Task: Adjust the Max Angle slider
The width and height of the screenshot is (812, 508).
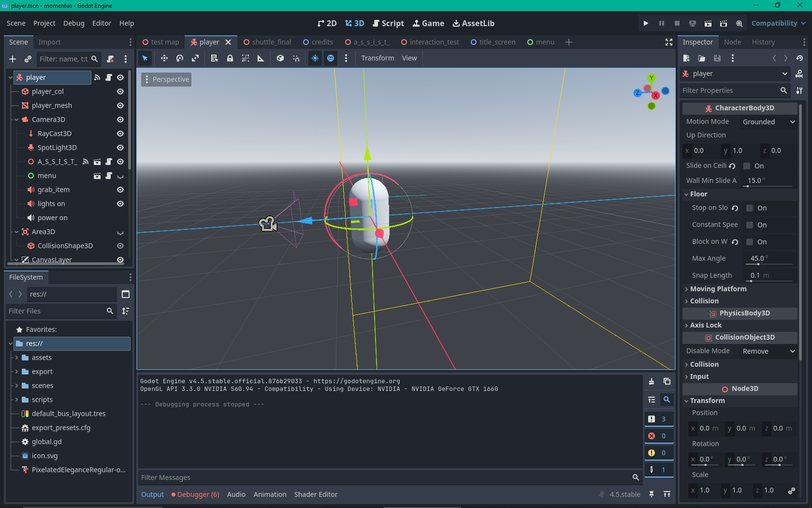Action: (758, 264)
